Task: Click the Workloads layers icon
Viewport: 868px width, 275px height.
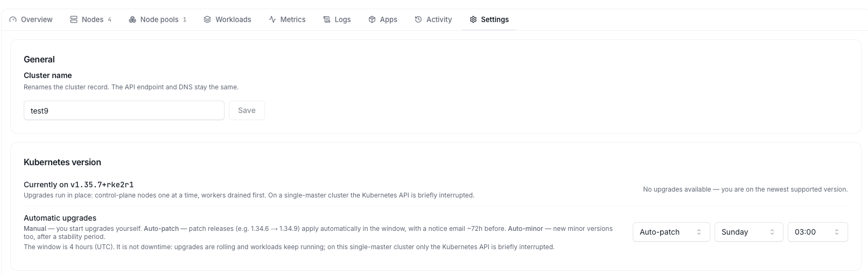Action: pyautogui.click(x=207, y=19)
